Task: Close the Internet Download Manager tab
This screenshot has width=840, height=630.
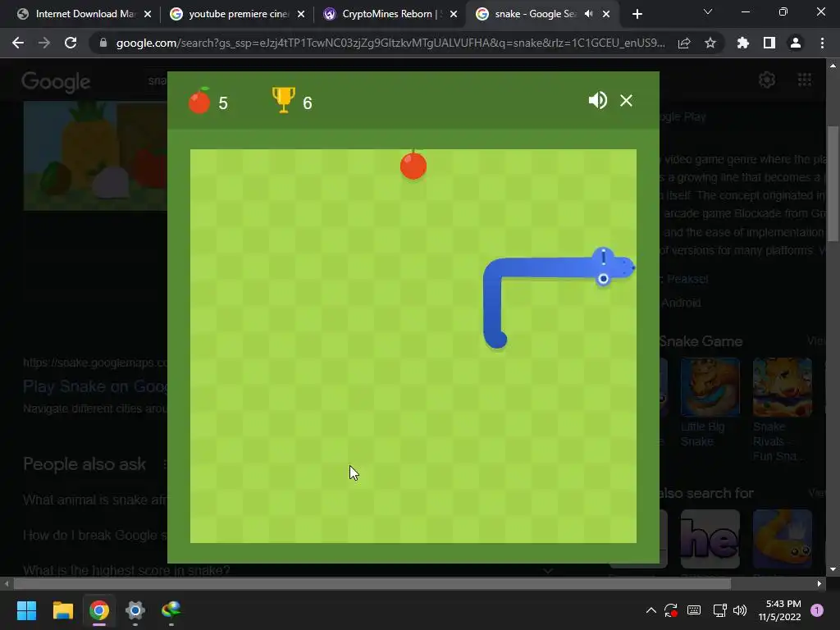Action: tap(148, 14)
